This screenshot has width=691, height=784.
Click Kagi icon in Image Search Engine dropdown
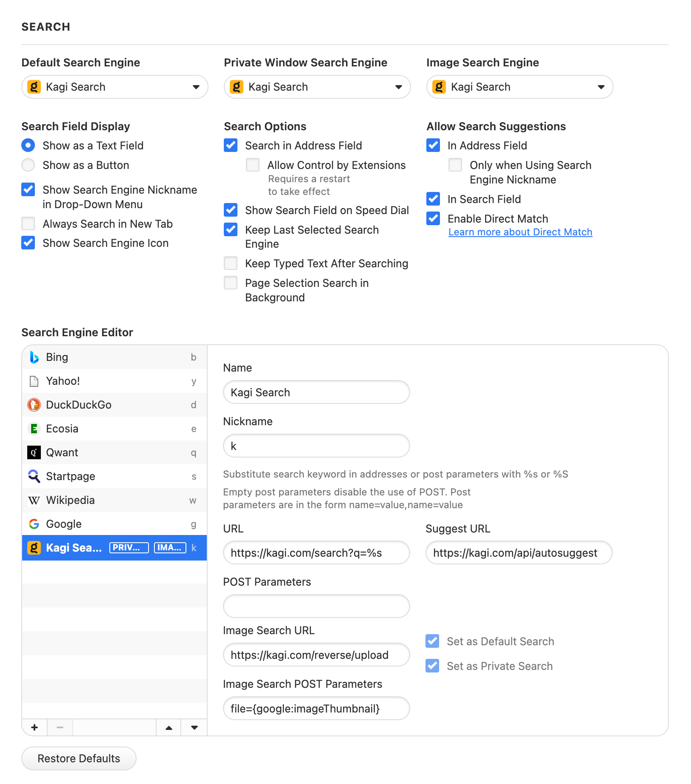[439, 87]
